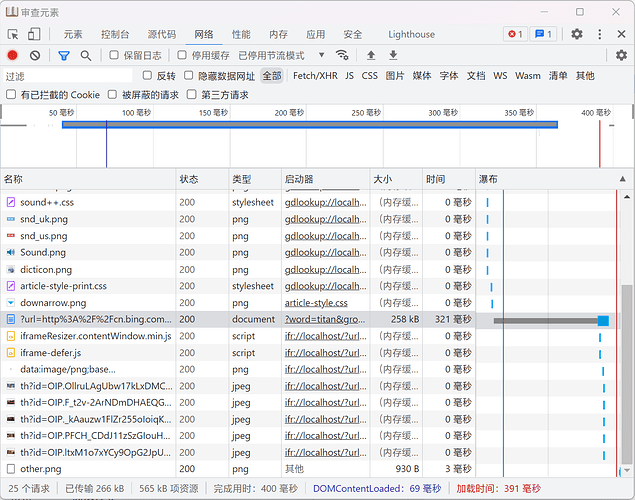Switch to the 元素 tab
This screenshot has height=500, width=635.
(x=73, y=34)
